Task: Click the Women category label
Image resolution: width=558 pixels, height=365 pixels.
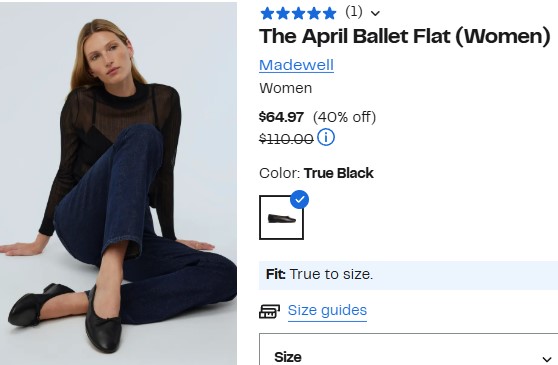Action: [x=286, y=88]
